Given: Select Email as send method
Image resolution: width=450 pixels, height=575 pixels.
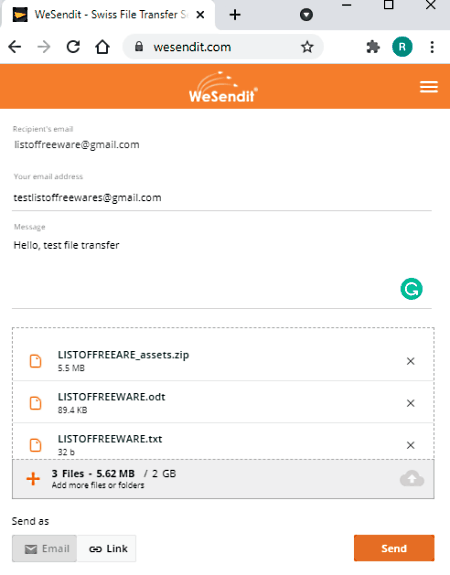Looking at the screenshot, I should point(44,549).
